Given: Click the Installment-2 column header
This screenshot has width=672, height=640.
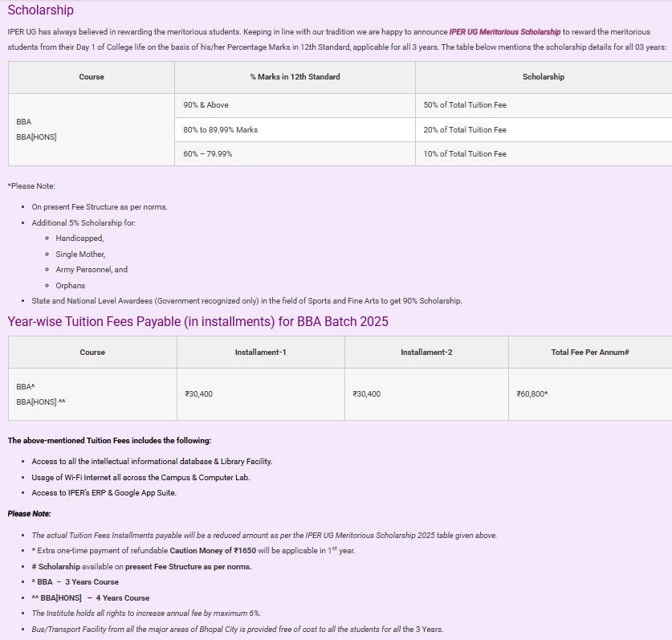Looking at the screenshot, I should tap(426, 353).
